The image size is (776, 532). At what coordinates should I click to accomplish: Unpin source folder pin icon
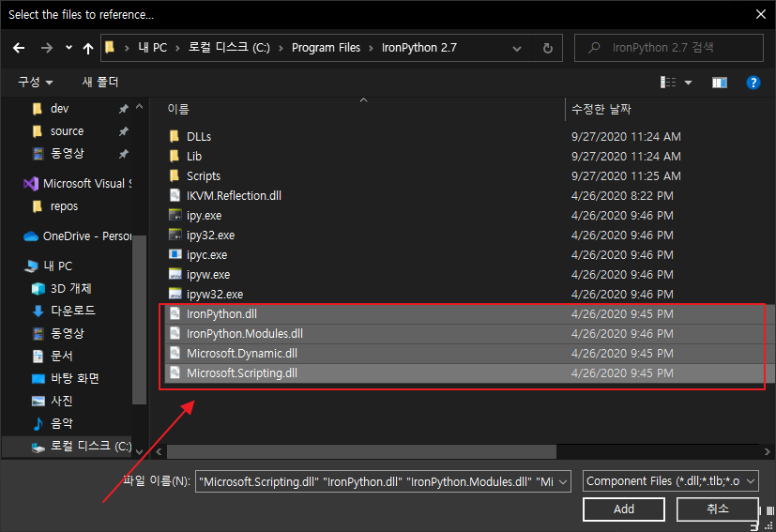pyautogui.click(x=123, y=131)
